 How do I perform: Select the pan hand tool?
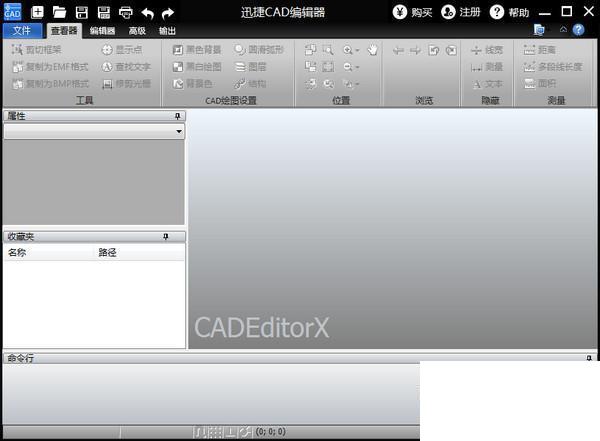[372, 50]
